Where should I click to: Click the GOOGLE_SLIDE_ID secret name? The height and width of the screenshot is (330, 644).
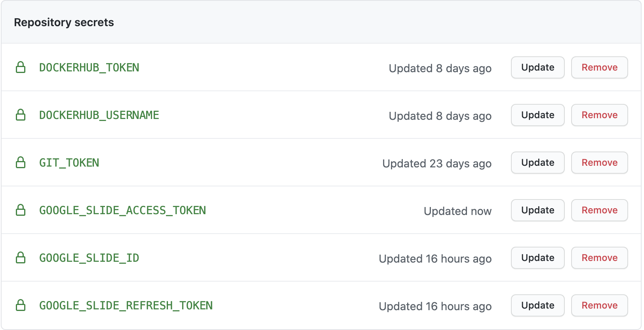(x=89, y=258)
